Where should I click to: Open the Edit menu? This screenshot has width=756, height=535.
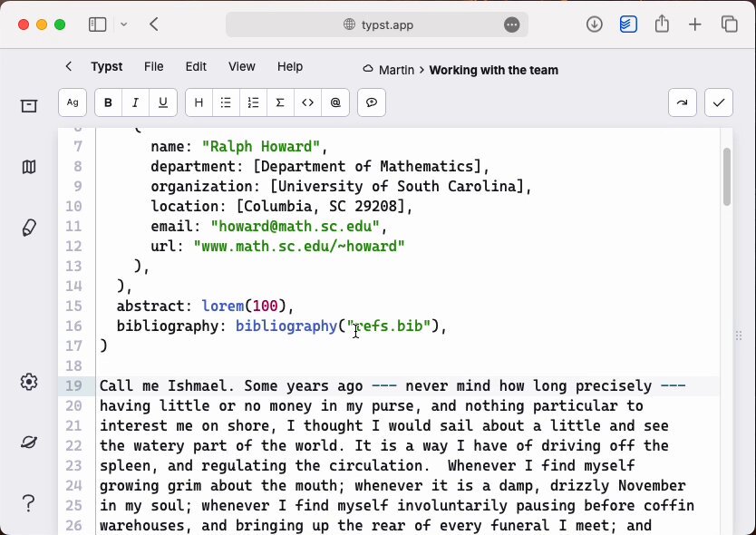[x=196, y=66]
